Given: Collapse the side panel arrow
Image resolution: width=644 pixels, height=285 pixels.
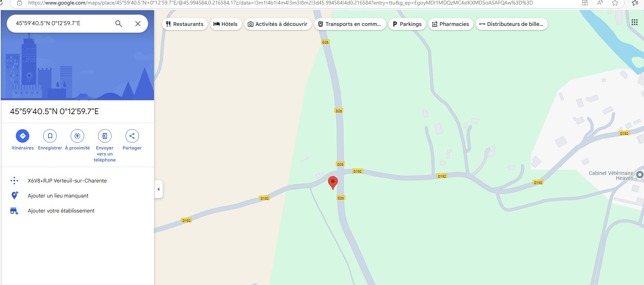Looking at the screenshot, I should [159, 189].
